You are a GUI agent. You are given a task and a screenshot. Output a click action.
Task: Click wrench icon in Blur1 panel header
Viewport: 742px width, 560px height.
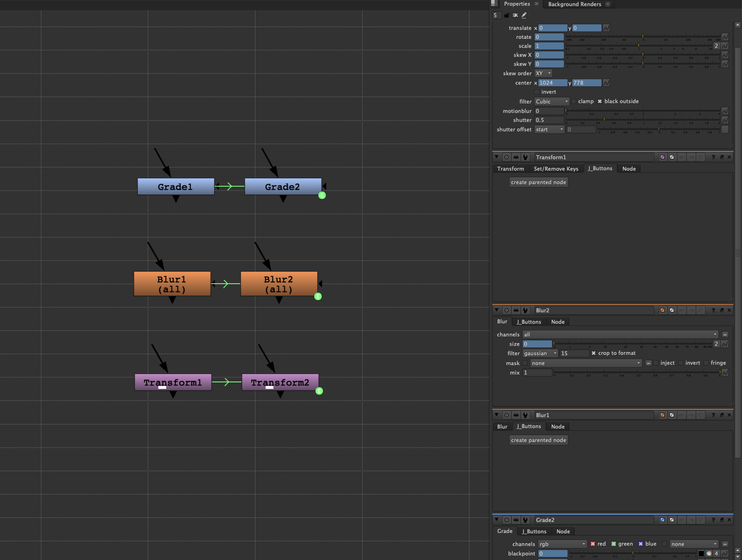[525, 415]
